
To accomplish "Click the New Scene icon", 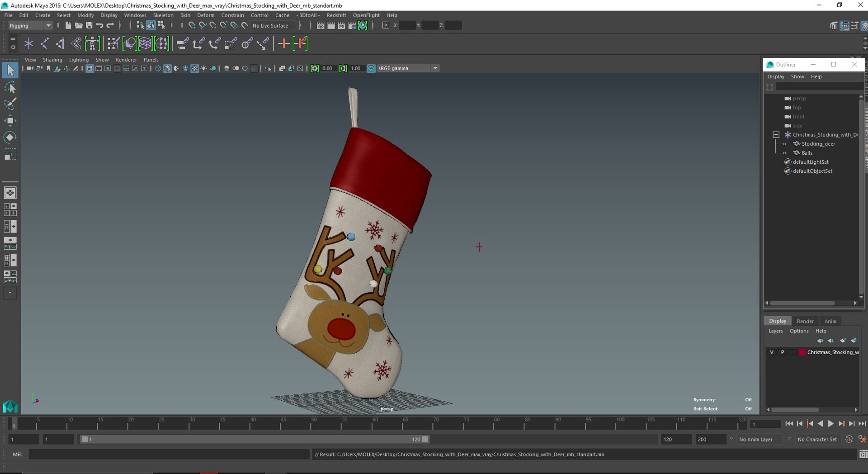I will 68,25.
